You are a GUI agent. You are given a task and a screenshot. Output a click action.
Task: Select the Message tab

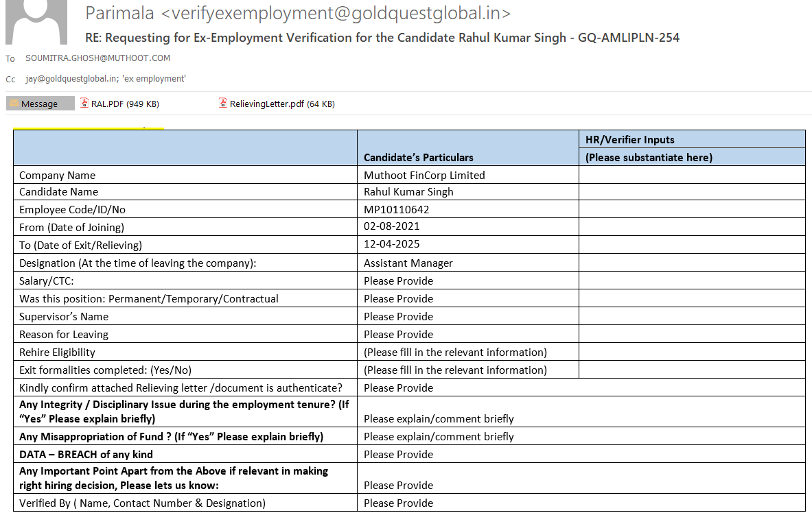[x=40, y=104]
